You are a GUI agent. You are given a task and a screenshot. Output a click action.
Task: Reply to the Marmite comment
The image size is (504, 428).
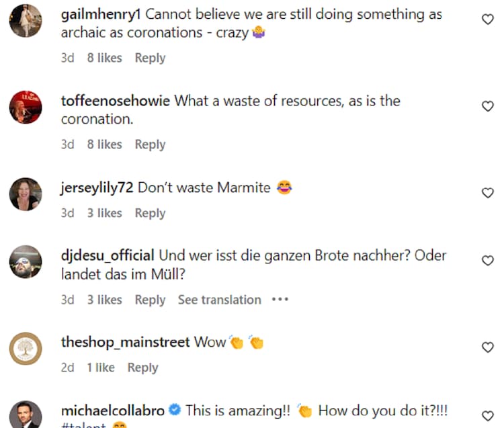tap(150, 213)
